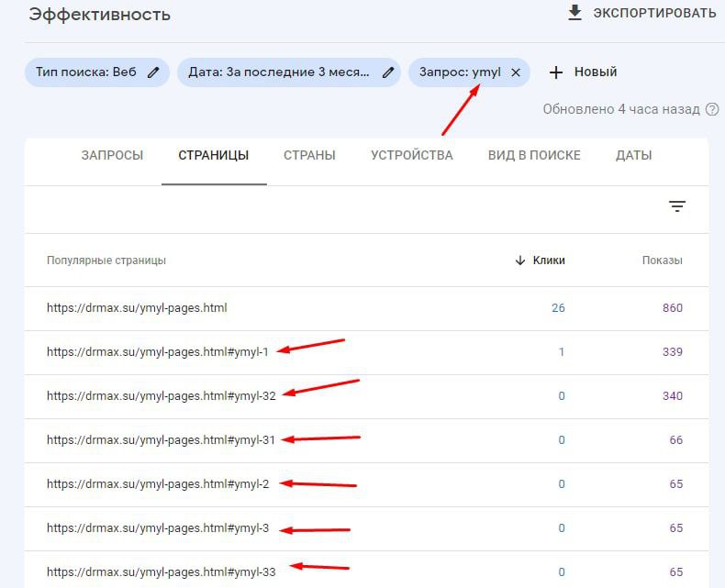Open the table filter rows icon
Image resolution: width=725 pixels, height=588 pixels.
(677, 206)
